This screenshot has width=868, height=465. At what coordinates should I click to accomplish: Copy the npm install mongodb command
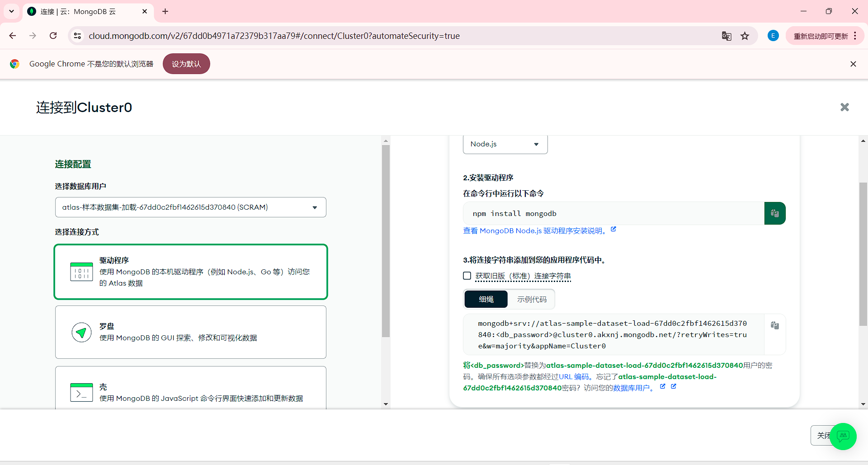pyautogui.click(x=774, y=213)
